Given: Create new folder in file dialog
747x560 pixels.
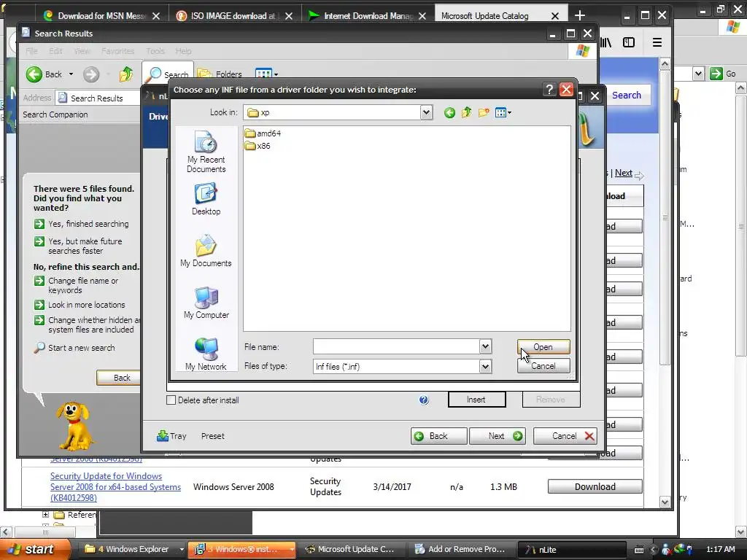Looking at the screenshot, I should pyautogui.click(x=484, y=113).
